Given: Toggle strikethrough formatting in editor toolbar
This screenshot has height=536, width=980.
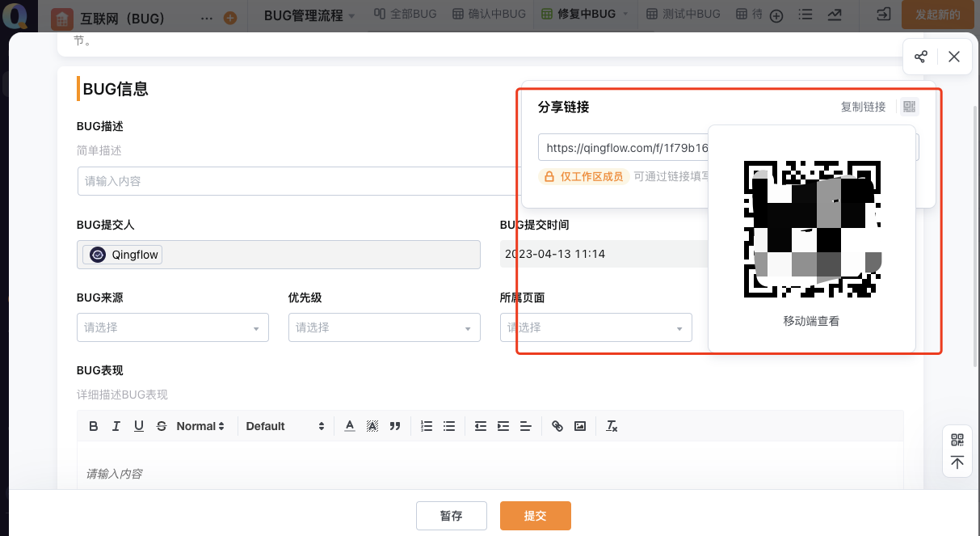Looking at the screenshot, I should coord(162,426).
